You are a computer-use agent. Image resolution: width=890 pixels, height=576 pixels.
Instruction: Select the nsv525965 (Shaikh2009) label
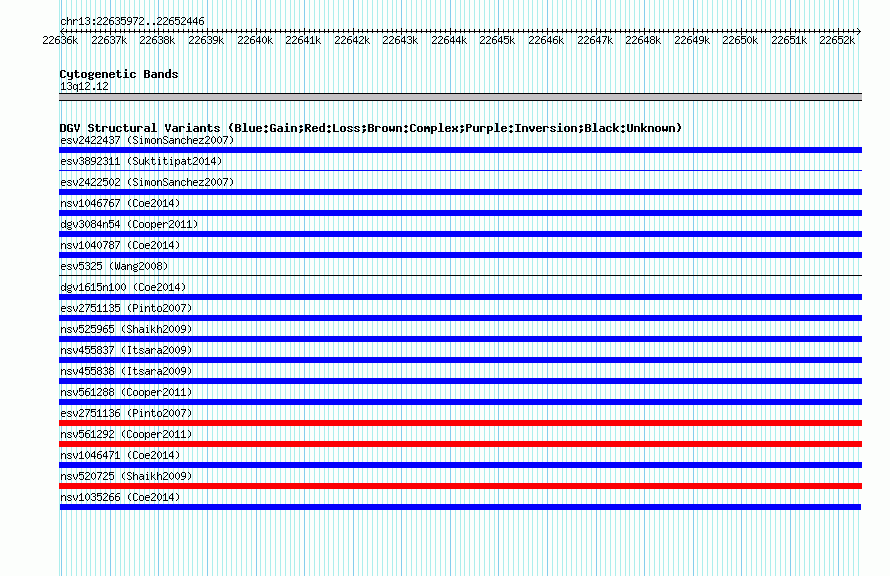[x=126, y=329]
